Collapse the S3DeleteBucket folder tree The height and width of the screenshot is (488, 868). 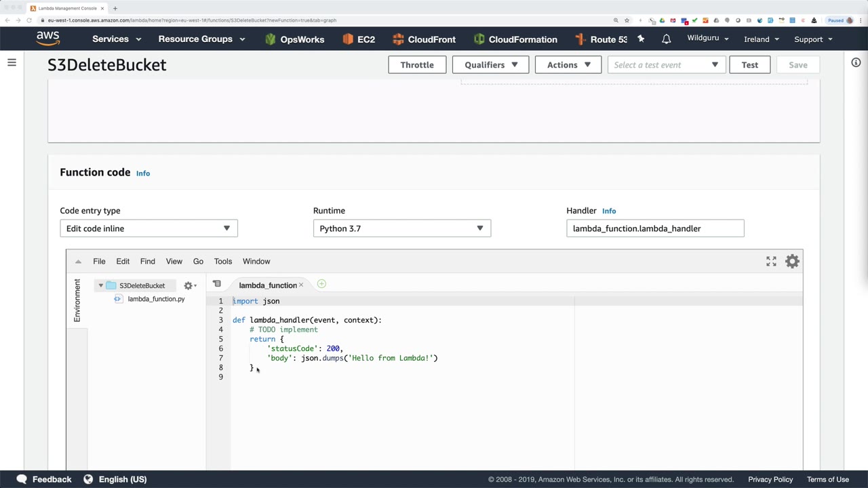[x=101, y=286]
